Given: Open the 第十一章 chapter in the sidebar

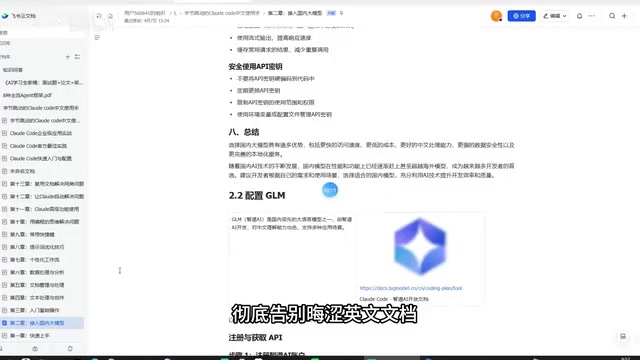Looking at the screenshot, I should click(44, 209).
